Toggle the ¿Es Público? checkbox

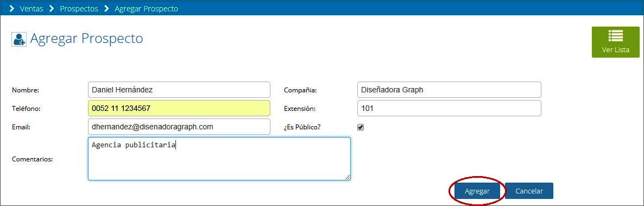[361, 127]
